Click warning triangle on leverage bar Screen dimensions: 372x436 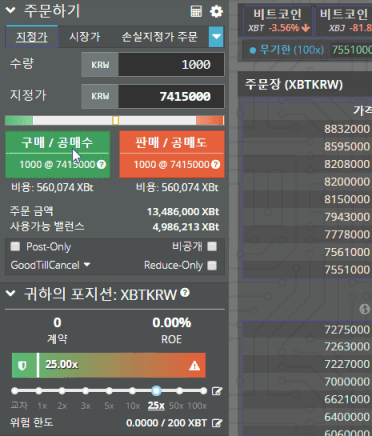pyautogui.click(x=194, y=366)
